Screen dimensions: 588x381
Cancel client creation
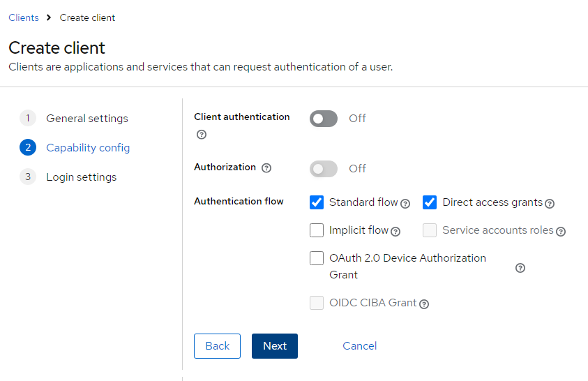click(359, 345)
